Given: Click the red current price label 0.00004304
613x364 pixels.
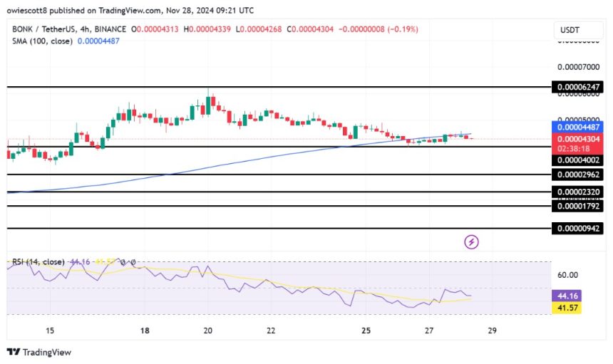Looking at the screenshot, I should [577, 139].
